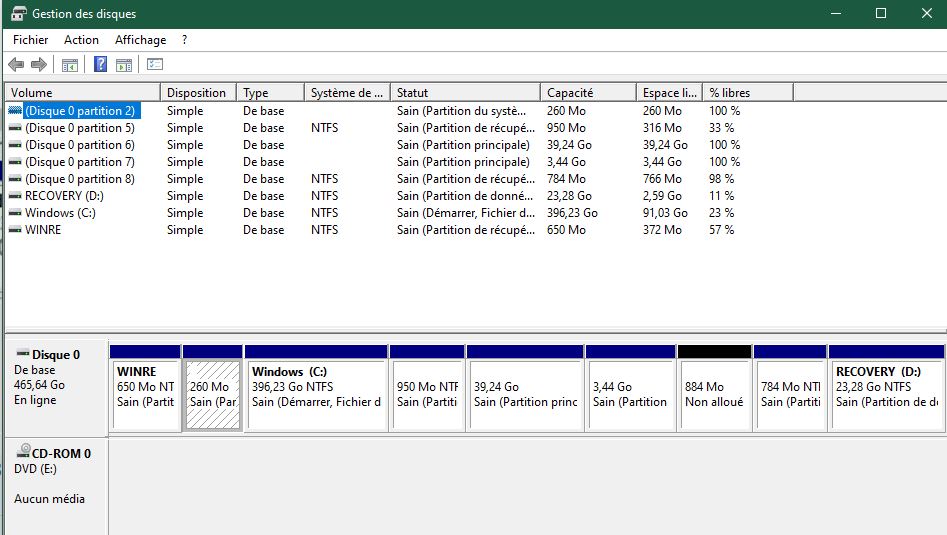
Task: Select the WINRE 650 Mo partition block
Action: point(146,388)
